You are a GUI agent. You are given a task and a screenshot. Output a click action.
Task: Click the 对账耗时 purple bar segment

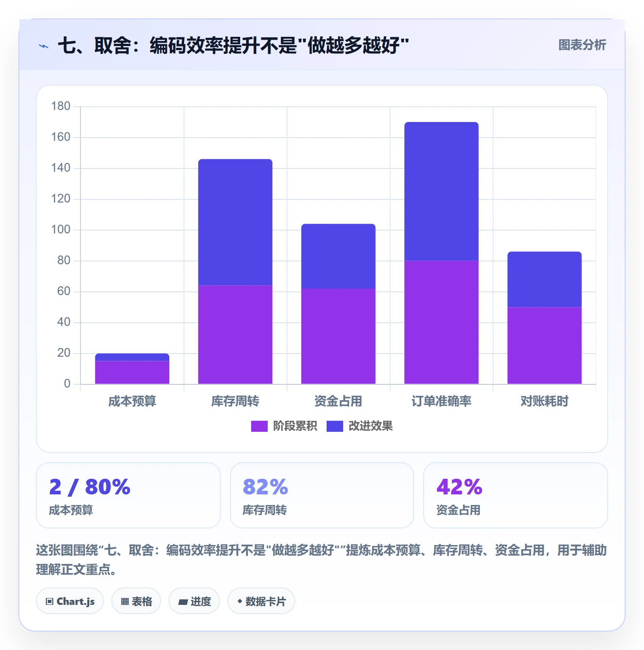click(544, 345)
